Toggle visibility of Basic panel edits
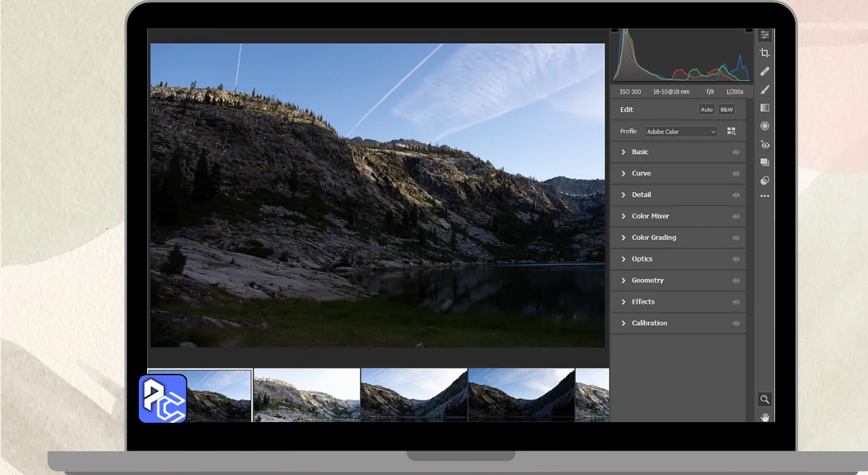Viewport: 868px width, 475px height. point(736,153)
